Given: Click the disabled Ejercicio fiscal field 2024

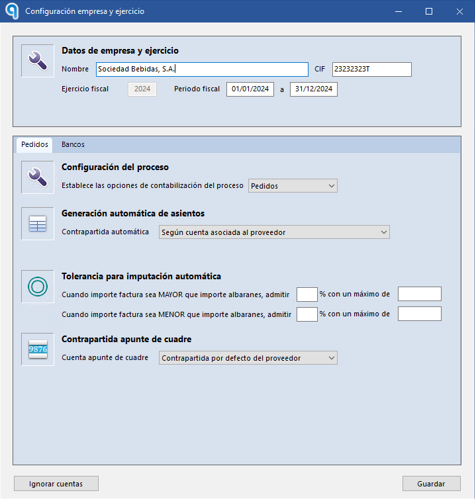Looking at the screenshot, I should [142, 89].
